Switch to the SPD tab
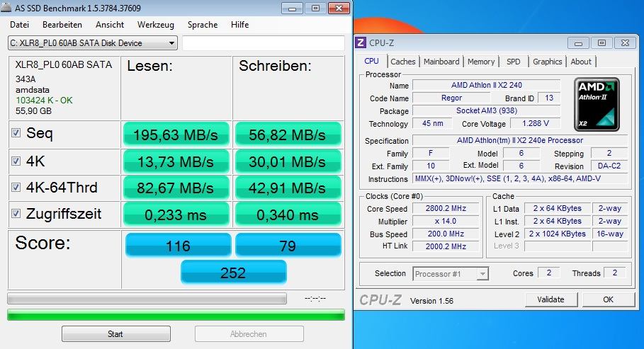The height and width of the screenshot is (349, 644). tap(514, 62)
